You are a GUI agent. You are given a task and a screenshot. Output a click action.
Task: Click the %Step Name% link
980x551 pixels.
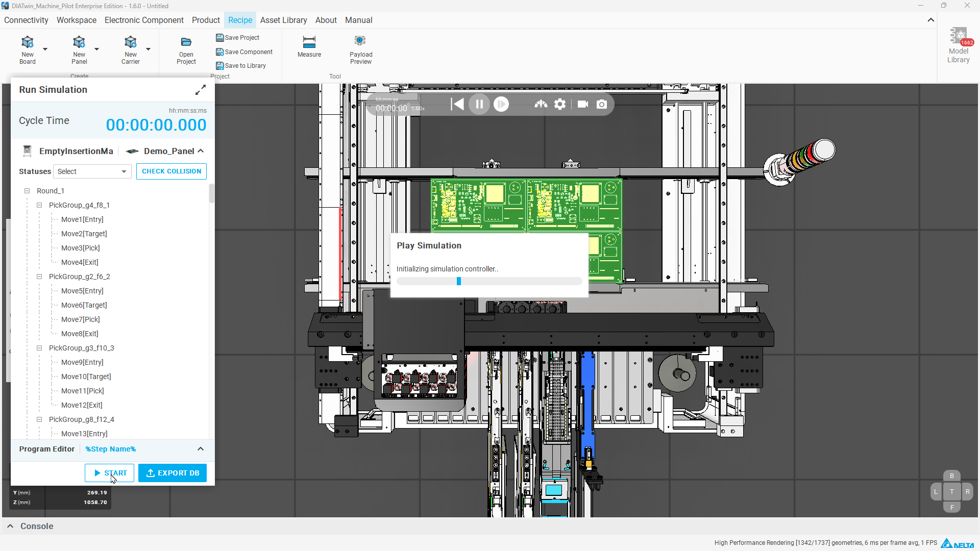pyautogui.click(x=110, y=449)
